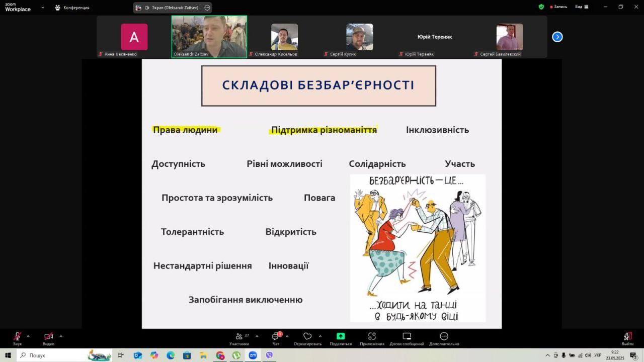The image size is (644, 362).
Task: Switch to the Conference tab
Action: [x=72, y=8]
